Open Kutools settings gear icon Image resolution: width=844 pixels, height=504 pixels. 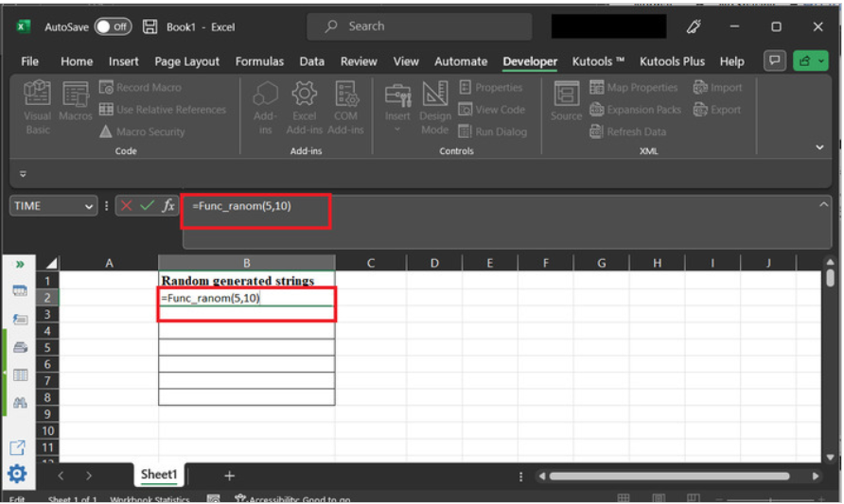[x=17, y=474]
